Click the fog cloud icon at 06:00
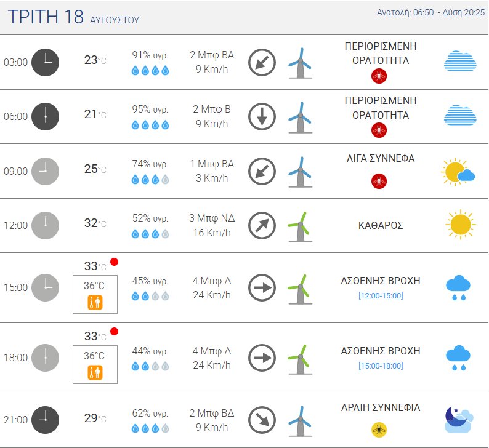 460,115
